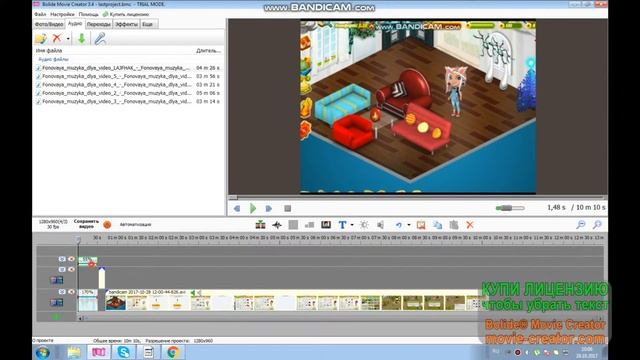
Task: Click the stop playback square button
Action: coord(287,209)
